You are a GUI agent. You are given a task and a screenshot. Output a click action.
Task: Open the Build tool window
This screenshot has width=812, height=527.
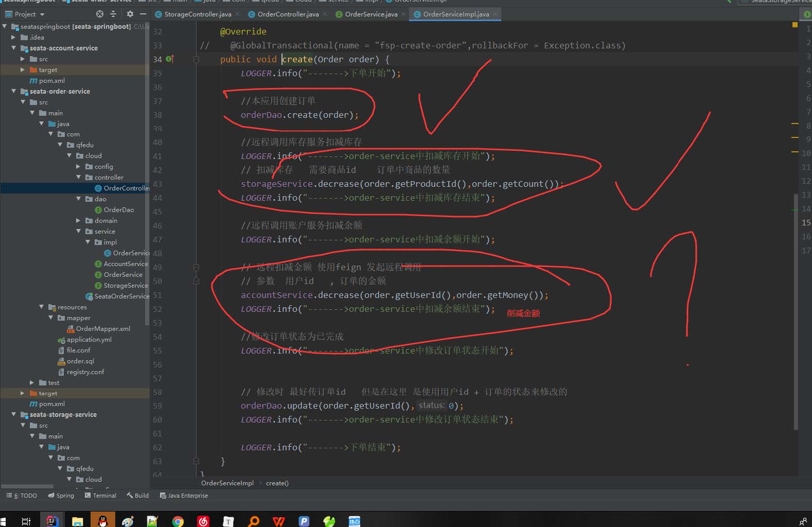[x=137, y=496]
